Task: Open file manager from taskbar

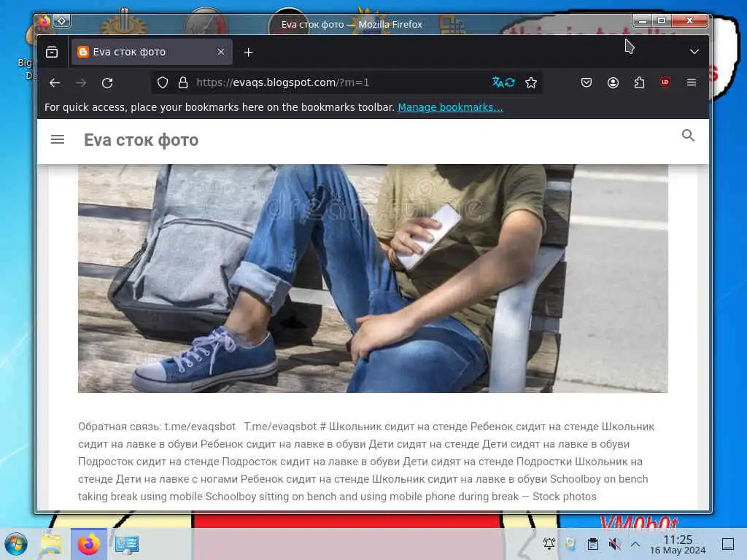Action: click(x=51, y=544)
